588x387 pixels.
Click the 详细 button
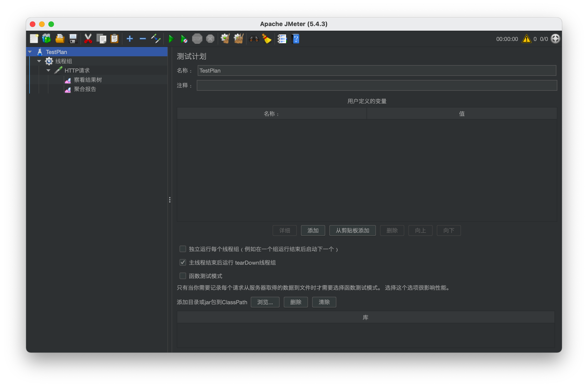click(285, 230)
